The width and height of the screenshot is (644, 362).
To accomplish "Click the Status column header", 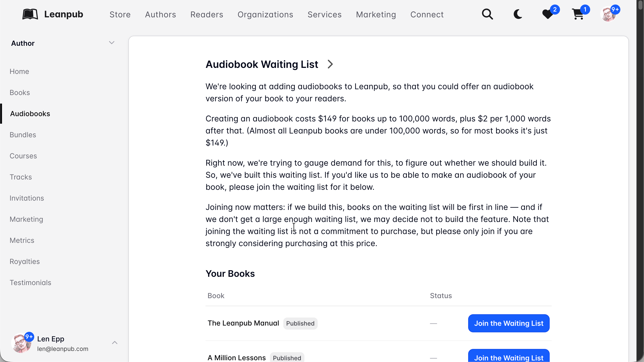I will click(x=441, y=296).
